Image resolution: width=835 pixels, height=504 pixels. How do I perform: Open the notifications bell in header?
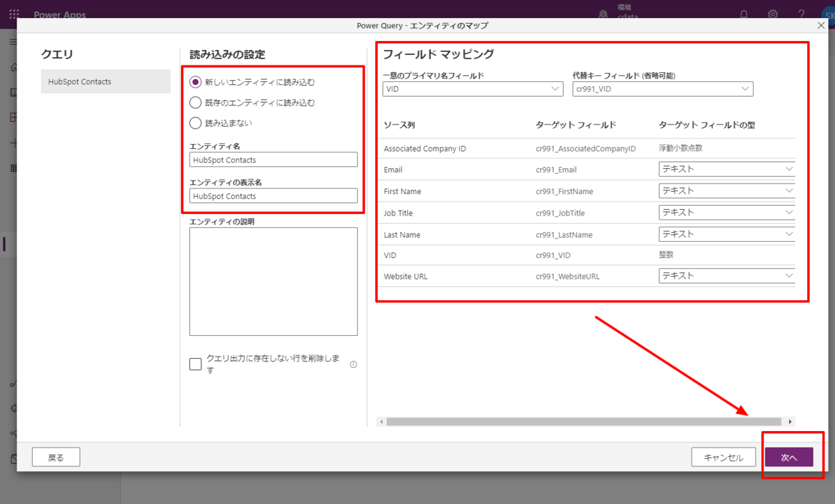pyautogui.click(x=744, y=14)
